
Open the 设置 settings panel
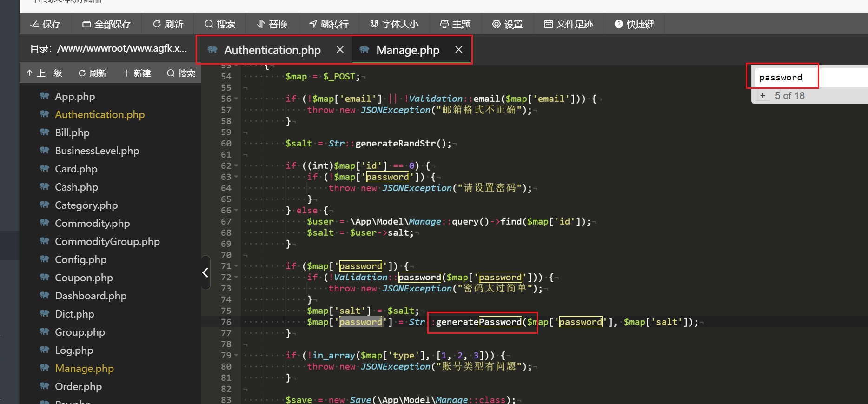tap(507, 24)
